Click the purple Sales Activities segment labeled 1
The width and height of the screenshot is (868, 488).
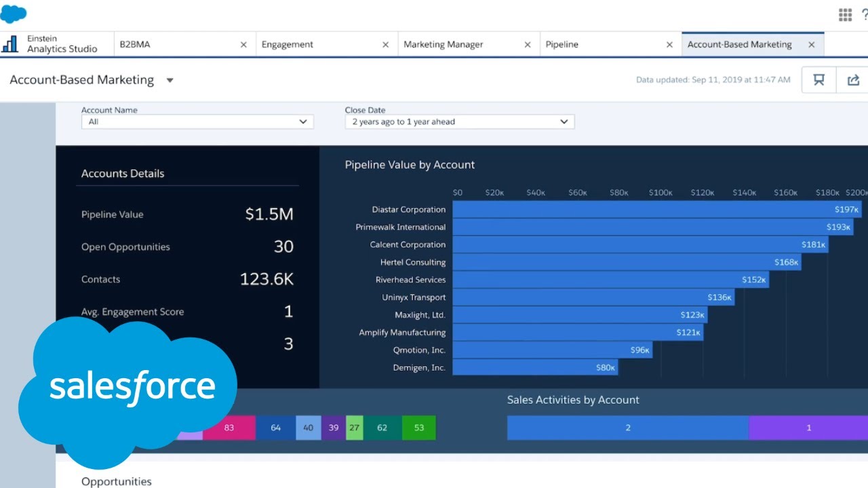[x=808, y=428]
